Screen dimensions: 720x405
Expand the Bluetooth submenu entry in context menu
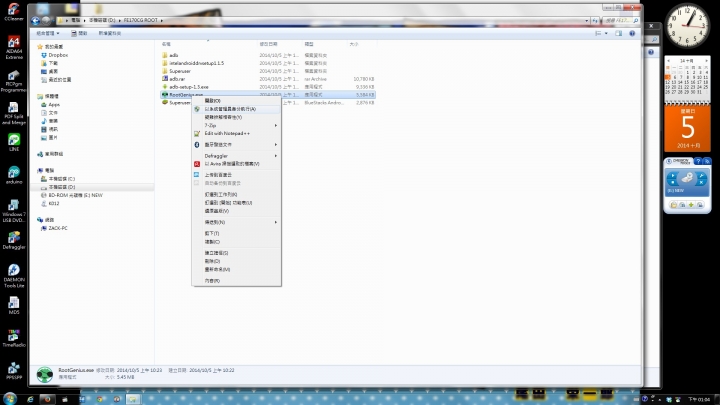(x=236, y=145)
